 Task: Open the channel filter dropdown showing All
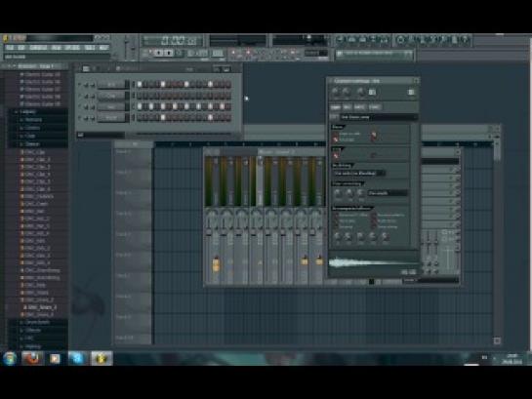[x=101, y=135]
